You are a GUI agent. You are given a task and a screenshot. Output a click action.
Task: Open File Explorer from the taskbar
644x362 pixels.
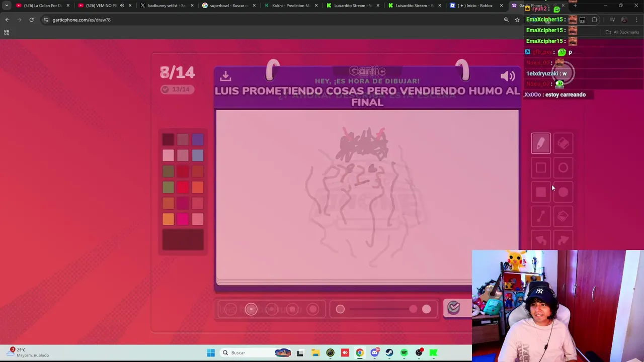315,352
